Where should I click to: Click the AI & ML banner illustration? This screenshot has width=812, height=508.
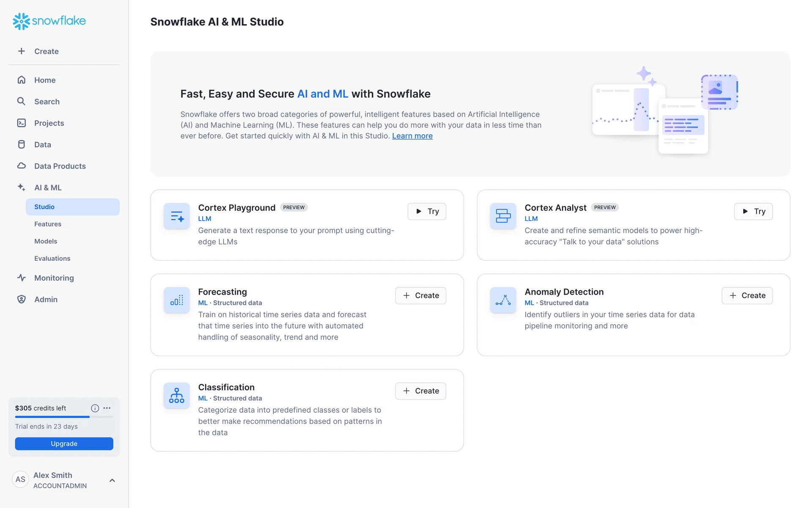(664, 111)
